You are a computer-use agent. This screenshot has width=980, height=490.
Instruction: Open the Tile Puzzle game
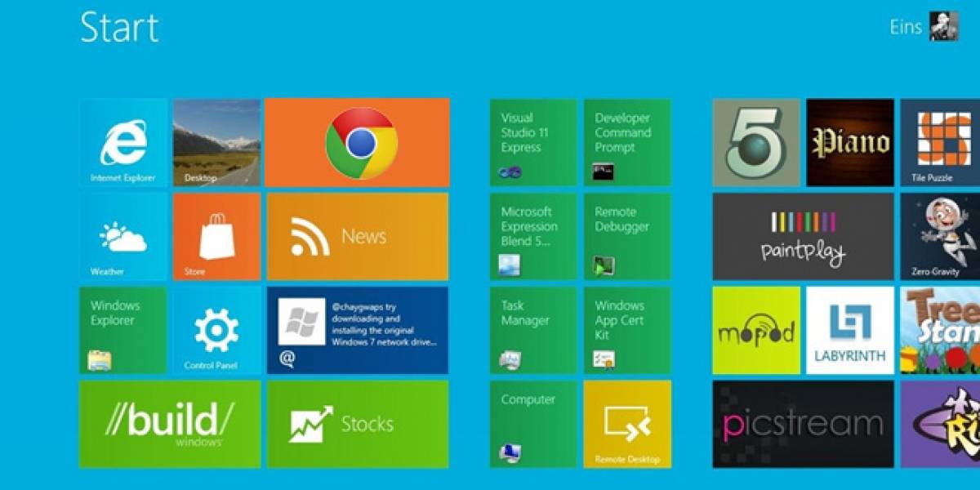click(940, 143)
